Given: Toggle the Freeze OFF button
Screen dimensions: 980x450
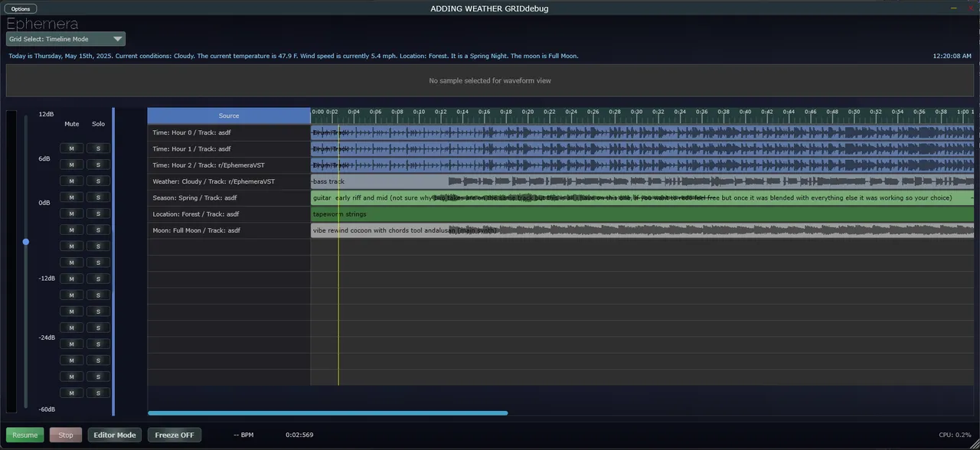Looking at the screenshot, I should (x=174, y=435).
